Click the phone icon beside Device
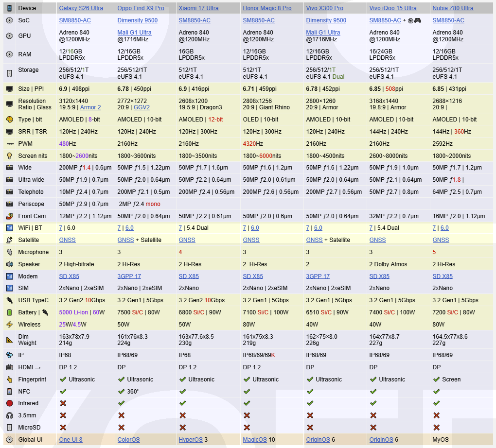The image size is (496, 448). click(x=10, y=8)
